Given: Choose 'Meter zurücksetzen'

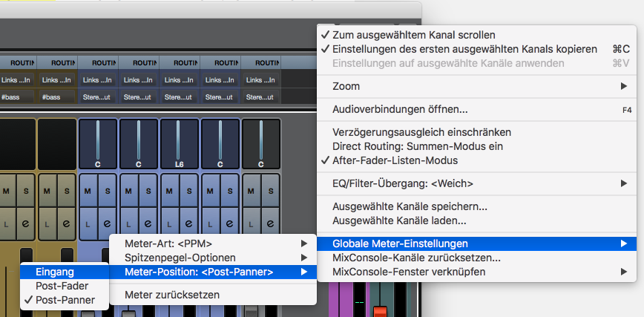Looking at the screenshot, I should pyautogui.click(x=213, y=295).
